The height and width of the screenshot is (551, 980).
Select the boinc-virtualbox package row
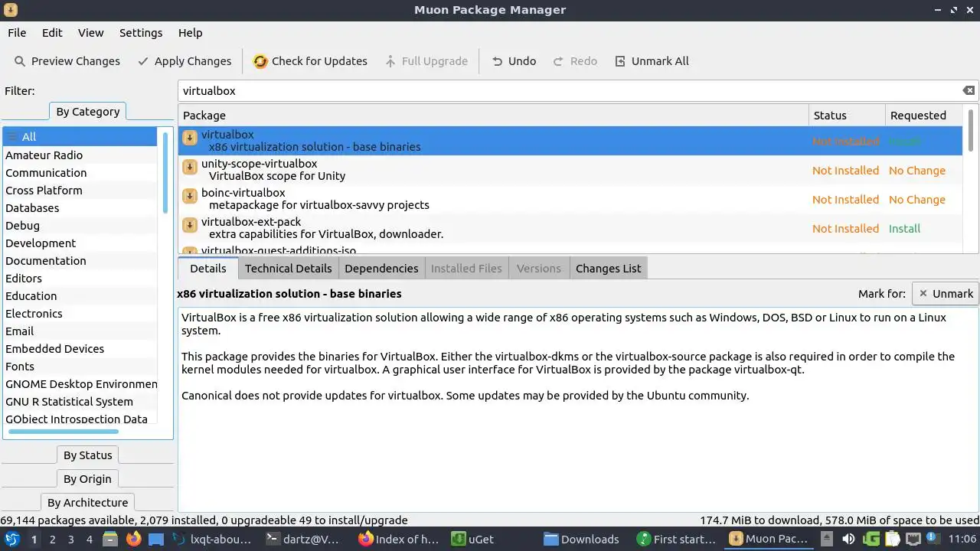570,199
